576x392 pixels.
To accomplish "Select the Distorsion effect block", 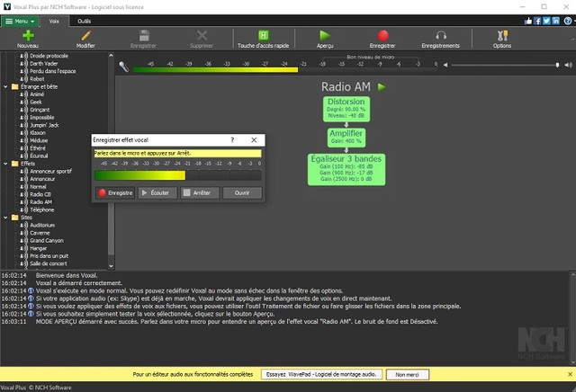I will coord(346,109).
